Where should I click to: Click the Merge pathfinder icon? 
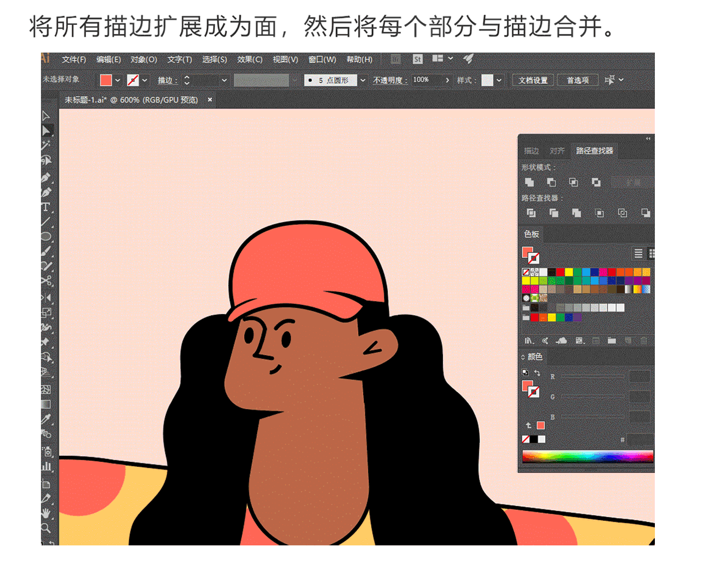576,213
